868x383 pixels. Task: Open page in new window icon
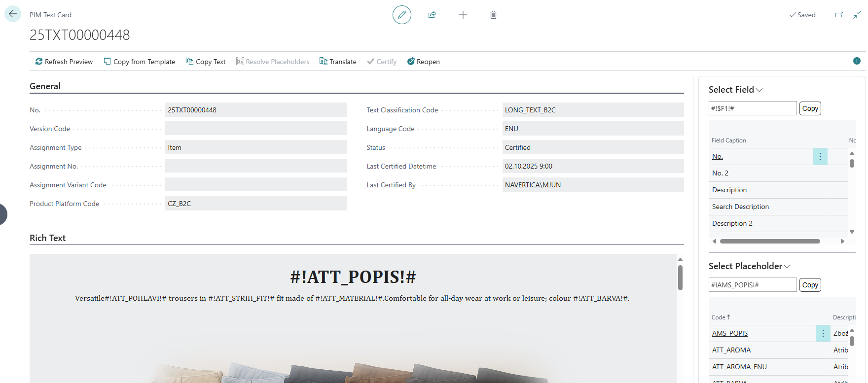[839, 15]
